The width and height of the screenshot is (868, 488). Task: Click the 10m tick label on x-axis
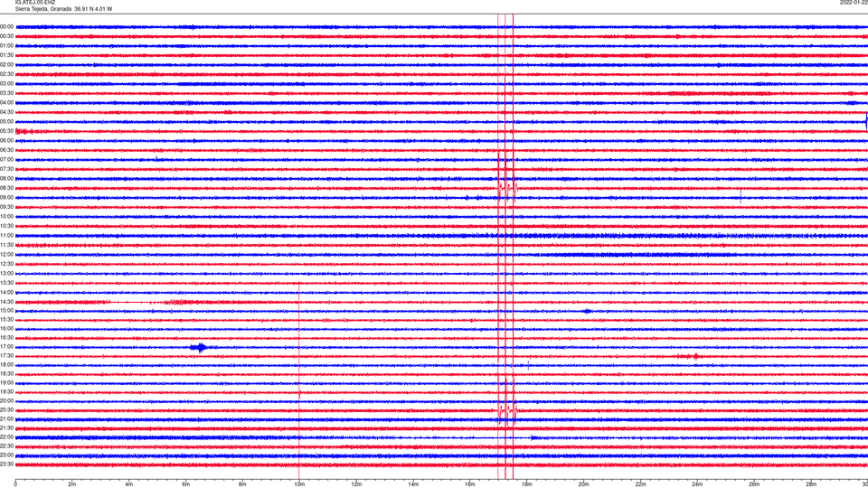click(x=299, y=484)
